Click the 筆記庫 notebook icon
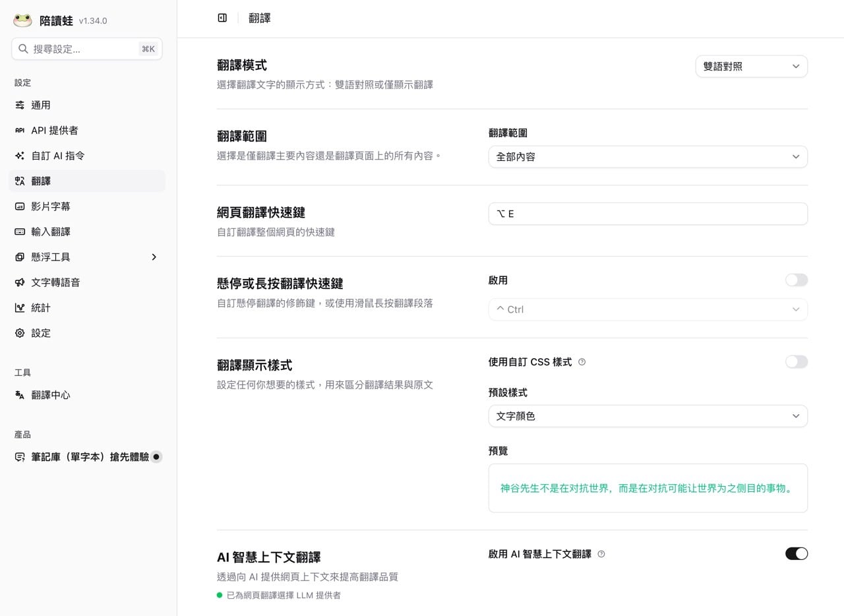 (20, 457)
